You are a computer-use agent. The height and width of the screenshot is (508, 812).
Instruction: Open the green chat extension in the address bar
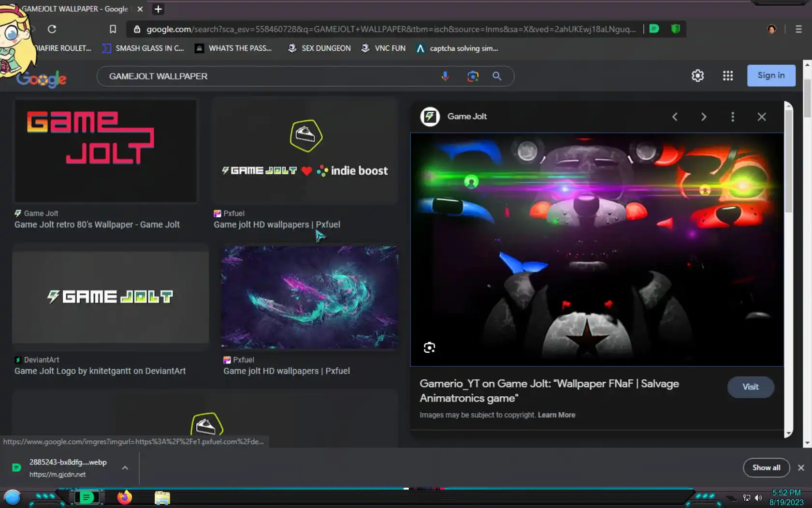654,29
